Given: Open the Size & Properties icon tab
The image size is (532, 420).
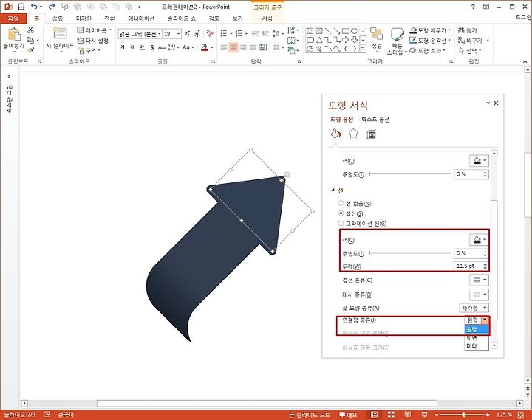Looking at the screenshot, I should click(x=371, y=134).
